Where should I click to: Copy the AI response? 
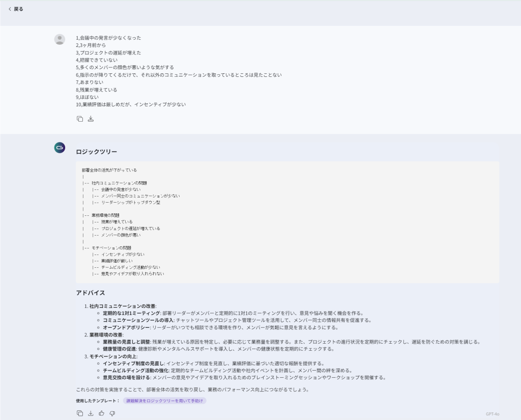click(80, 413)
